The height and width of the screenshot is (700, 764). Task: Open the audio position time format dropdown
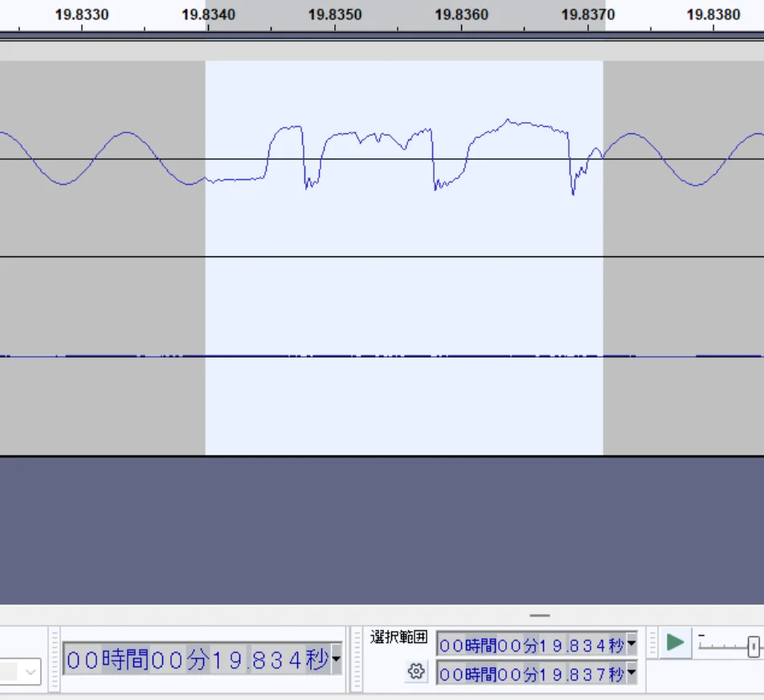point(336,660)
